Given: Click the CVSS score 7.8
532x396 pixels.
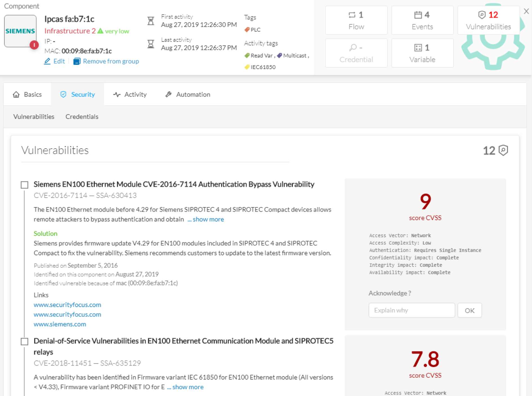Looking at the screenshot, I should coord(425,359).
